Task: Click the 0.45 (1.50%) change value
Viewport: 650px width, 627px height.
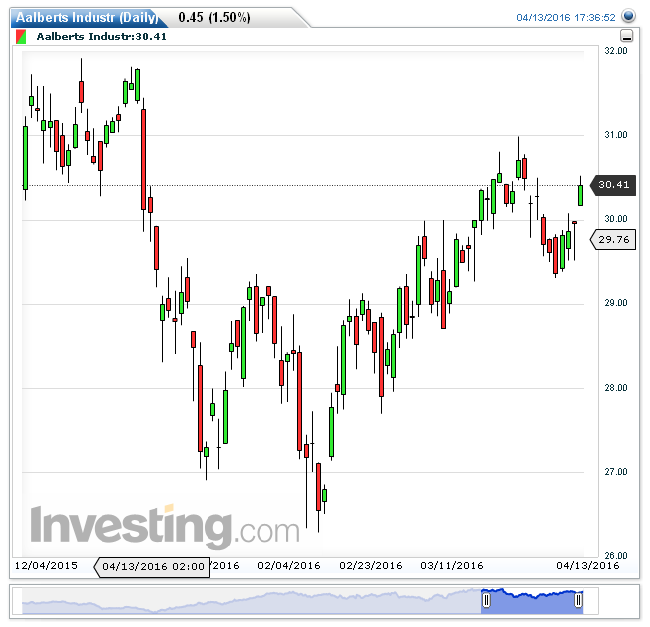Action: click(214, 17)
